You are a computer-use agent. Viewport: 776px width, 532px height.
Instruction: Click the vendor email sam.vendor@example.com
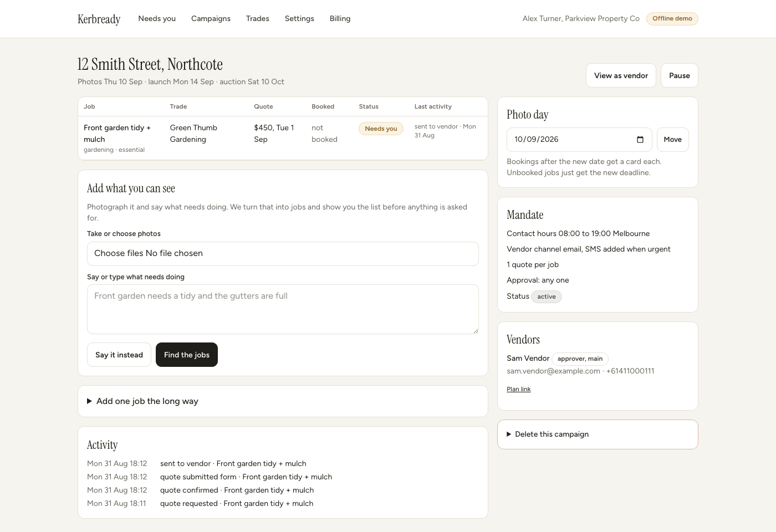553,371
